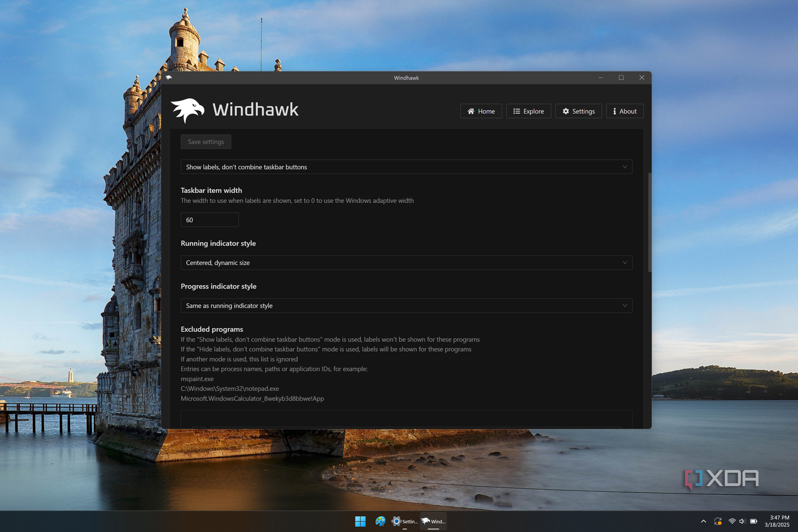Maximize the Windhawk window
Screen dimensions: 798x532
(621, 78)
